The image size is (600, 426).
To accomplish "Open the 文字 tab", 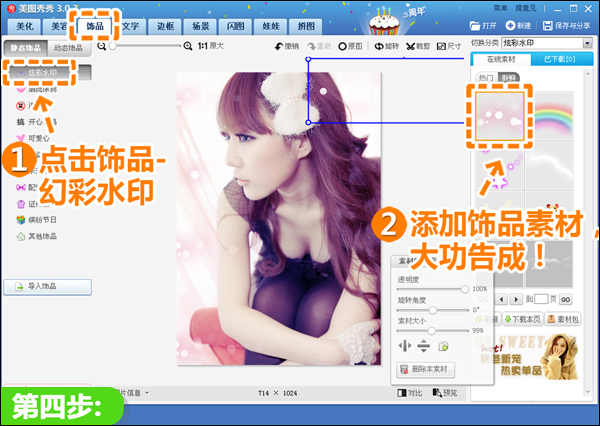I will tap(130, 26).
